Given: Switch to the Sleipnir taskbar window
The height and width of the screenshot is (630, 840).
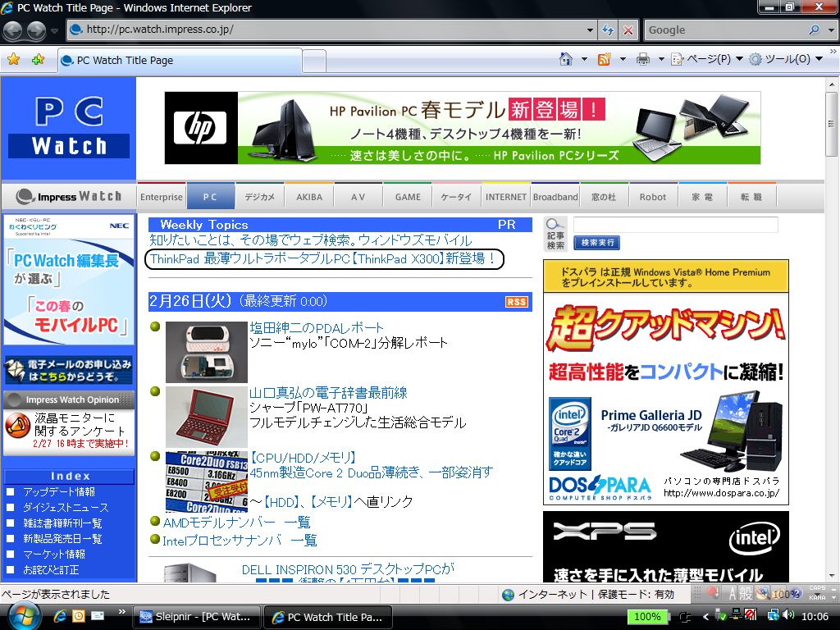Looking at the screenshot, I should pos(197,617).
